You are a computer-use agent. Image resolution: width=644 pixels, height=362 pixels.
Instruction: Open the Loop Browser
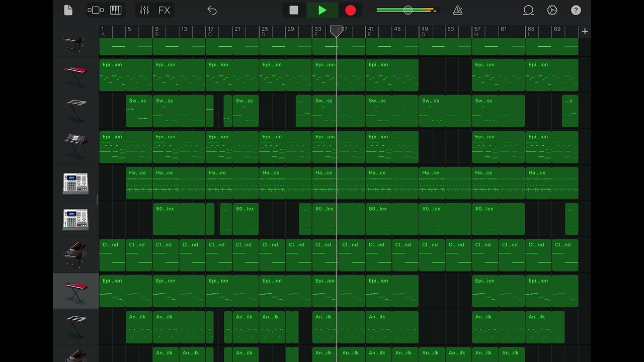pyautogui.click(x=528, y=10)
